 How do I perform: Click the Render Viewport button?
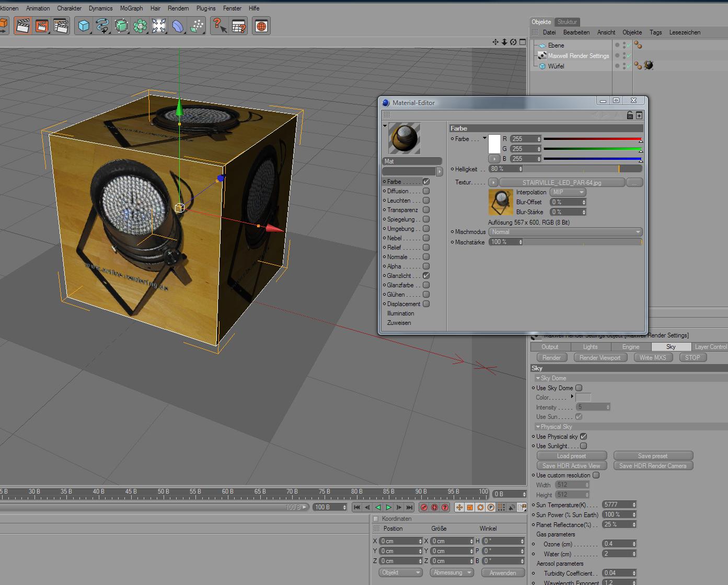(x=599, y=358)
